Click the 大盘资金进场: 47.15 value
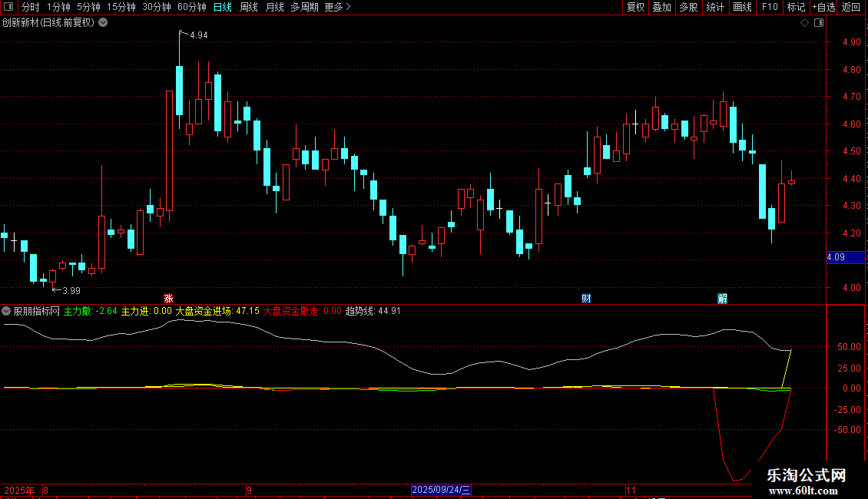Image resolution: width=868 pixels, height=499 pixels. tap(217, 311)
